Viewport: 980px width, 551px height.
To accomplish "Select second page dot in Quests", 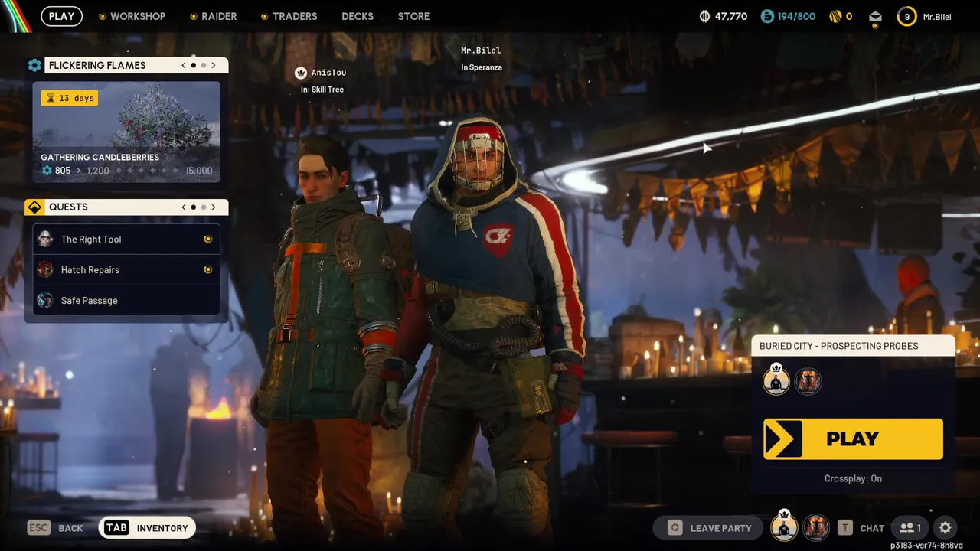I will [x=204, y=207].
